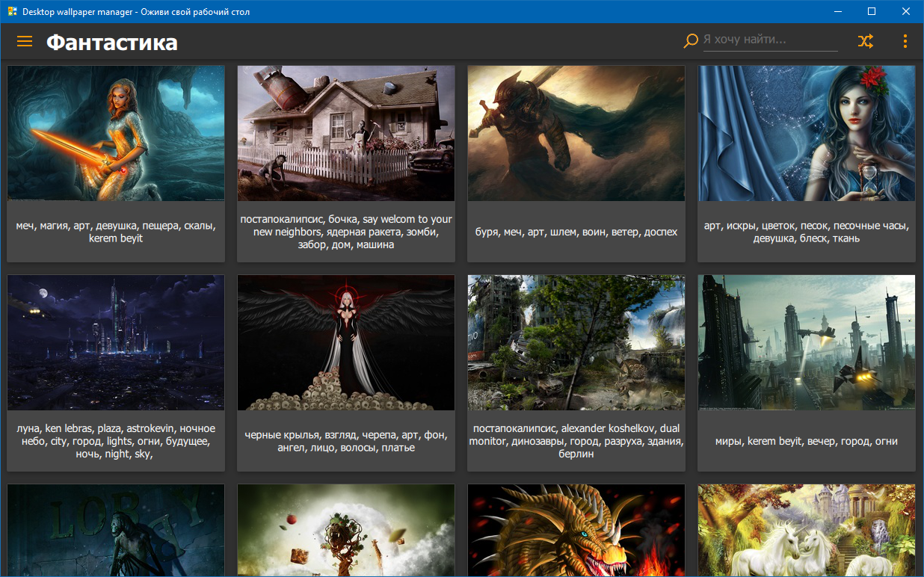Click the 'буря, меч, арт' tags caption
The image size is (924, 577).
point(576,232)
